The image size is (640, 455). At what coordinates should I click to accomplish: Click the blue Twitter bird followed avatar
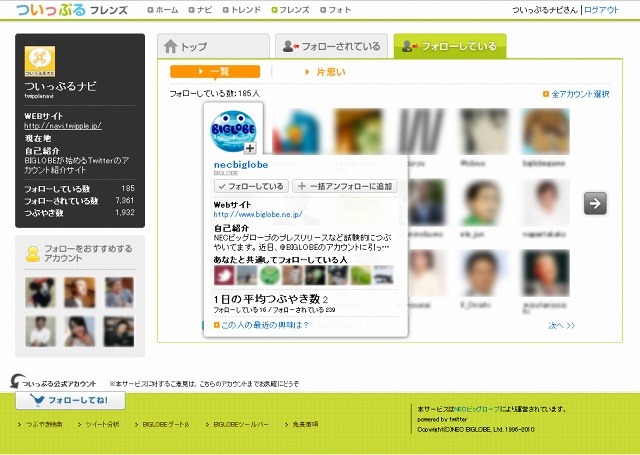[296, 131]
